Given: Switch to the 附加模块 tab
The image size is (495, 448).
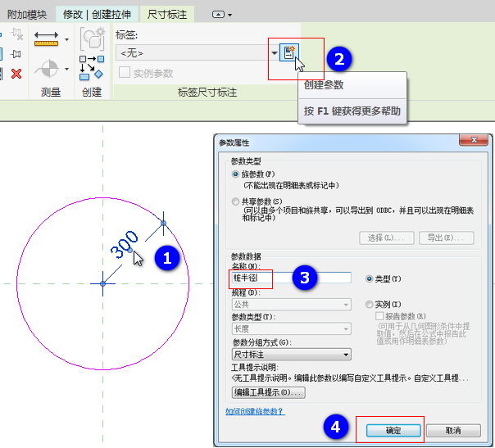Looking at the screenshot, I should 26,15.
